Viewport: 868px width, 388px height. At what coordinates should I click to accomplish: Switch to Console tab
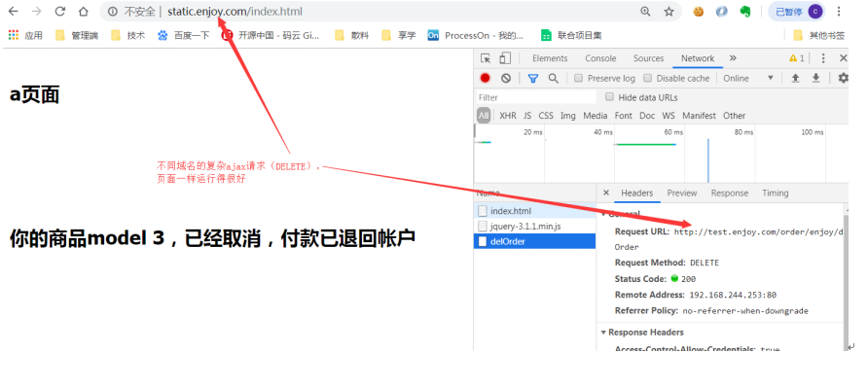600,58
